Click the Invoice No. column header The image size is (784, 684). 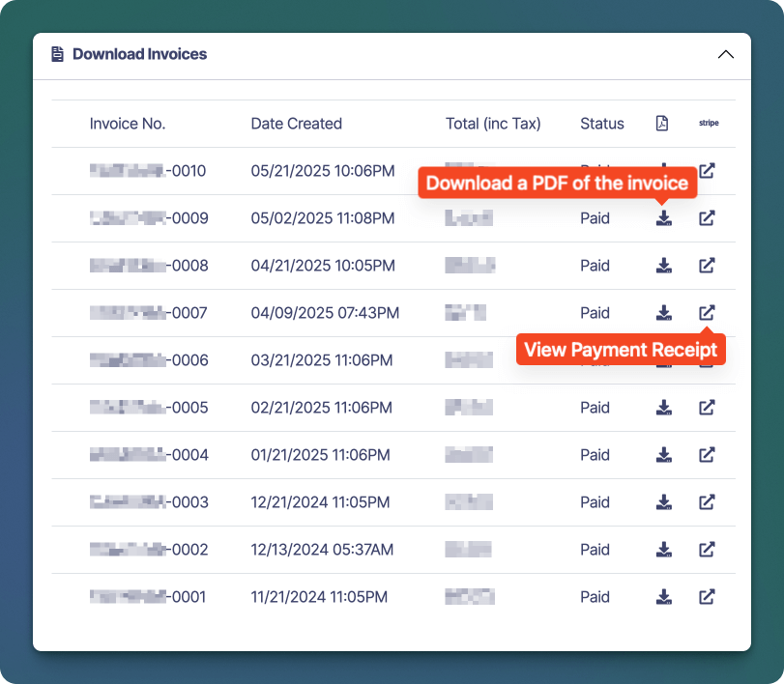[128, 124]
